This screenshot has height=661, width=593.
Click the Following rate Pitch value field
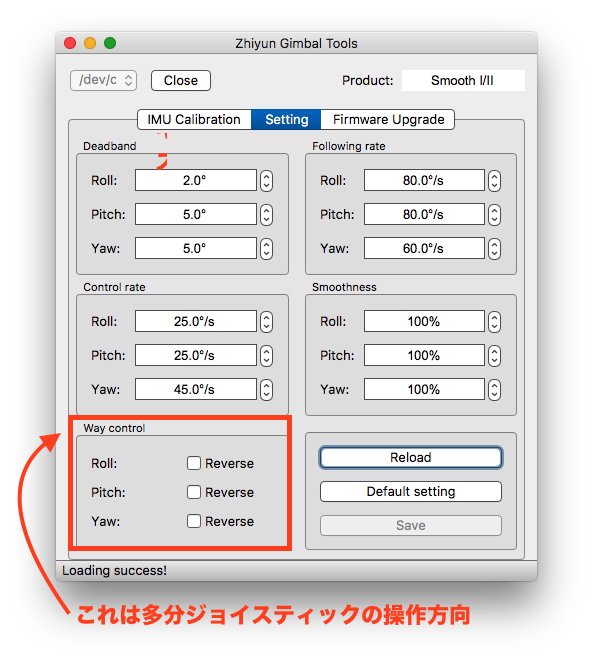(x=424, y=214)
